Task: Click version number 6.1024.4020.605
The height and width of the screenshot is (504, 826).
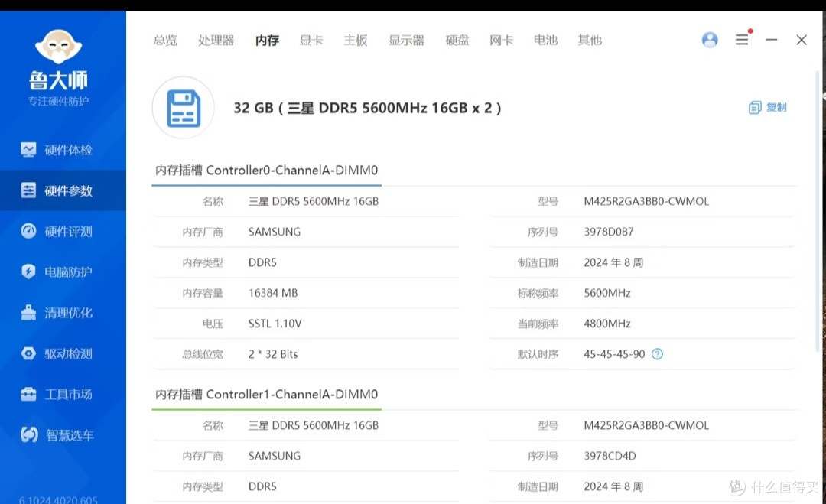Action: (58, 499)
